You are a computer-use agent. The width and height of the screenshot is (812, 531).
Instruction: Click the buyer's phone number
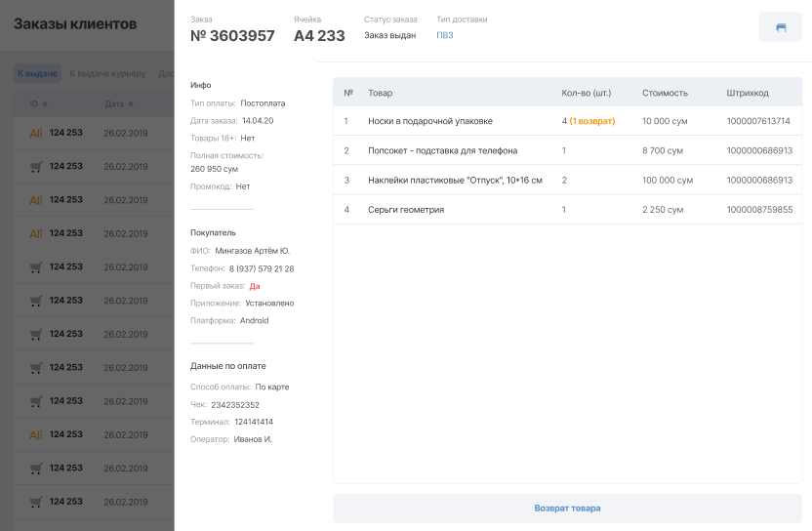point(262,268)
